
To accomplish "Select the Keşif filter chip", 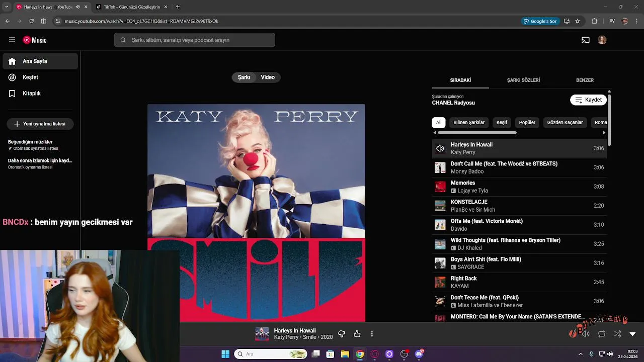I will 502,123.
